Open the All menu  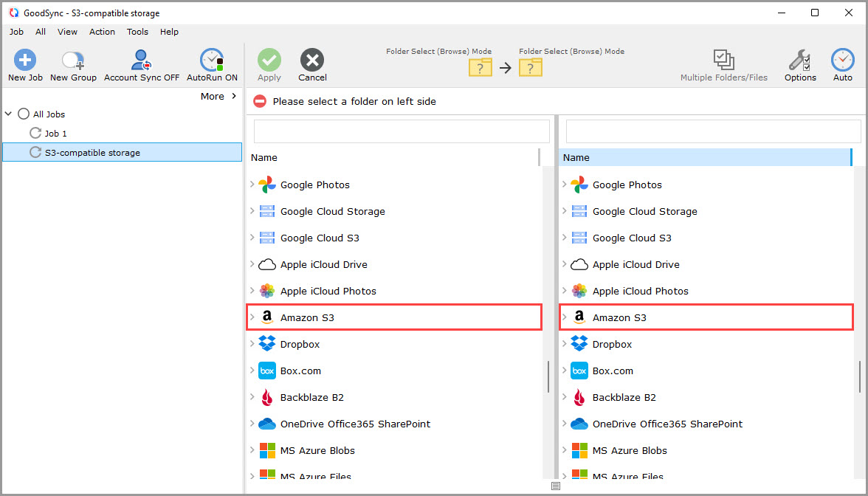(x=41, y=32)
